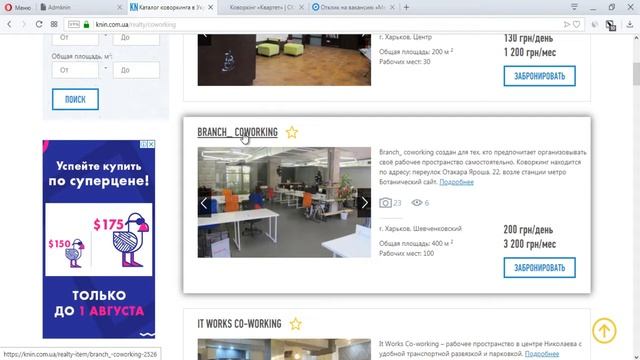
Task: Click the top coworking interior photo
Action: [x=284, y=60]
